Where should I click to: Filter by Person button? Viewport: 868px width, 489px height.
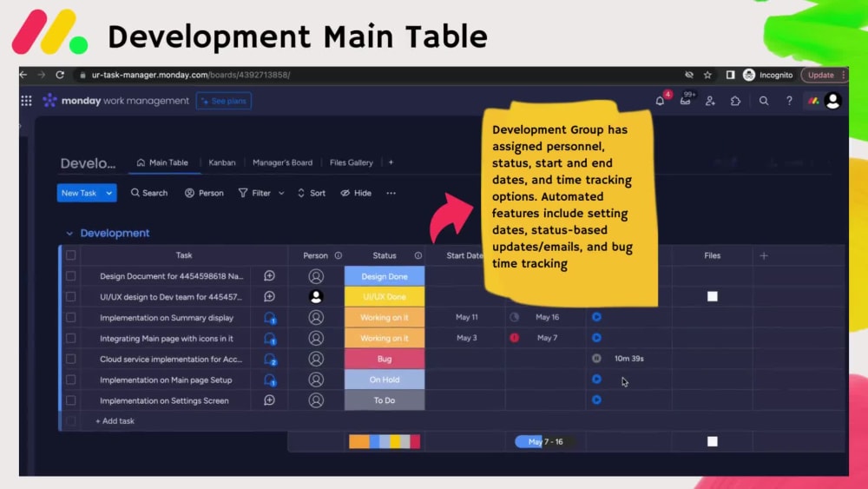click(x=204, y=193)
